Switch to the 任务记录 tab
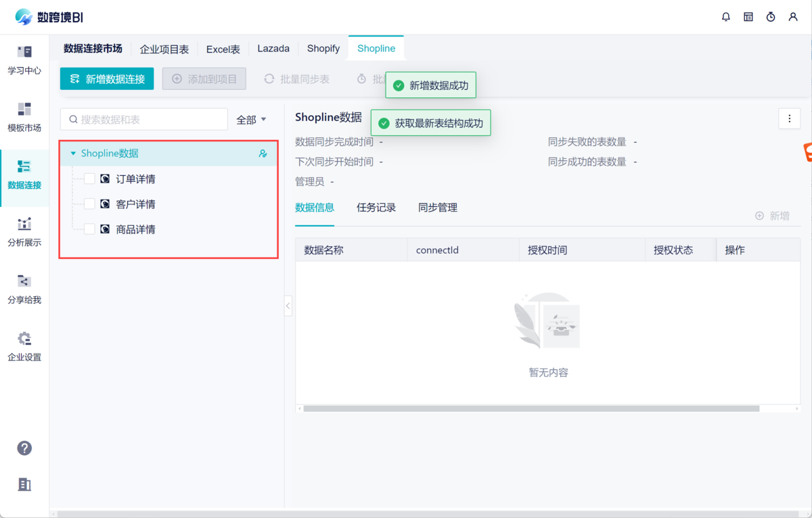 [376, 208]
